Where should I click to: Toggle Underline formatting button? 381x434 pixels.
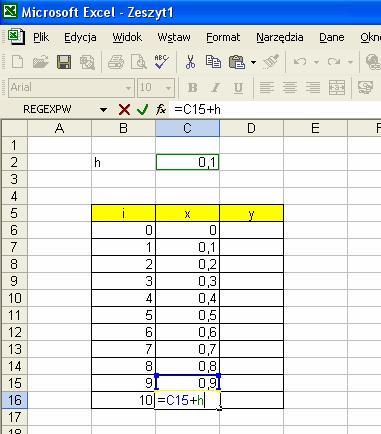click(238, 88)
